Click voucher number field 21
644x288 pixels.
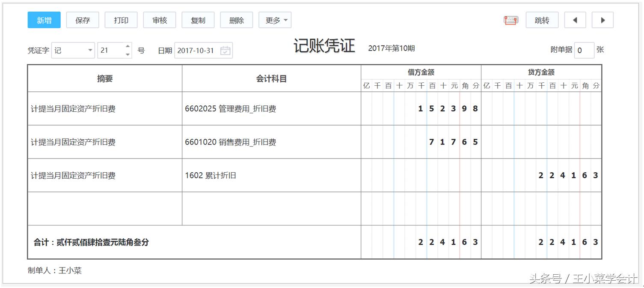[x=111, y=50]
